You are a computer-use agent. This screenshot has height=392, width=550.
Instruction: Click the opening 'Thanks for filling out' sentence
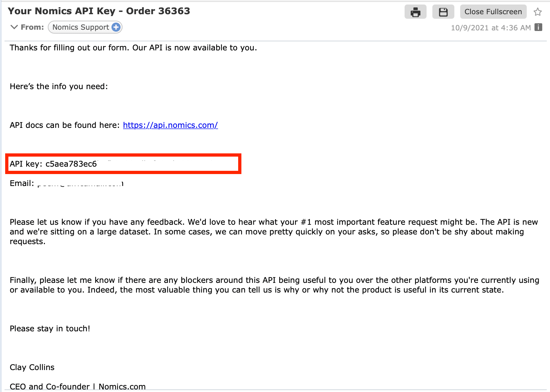(x=133, y=47)
